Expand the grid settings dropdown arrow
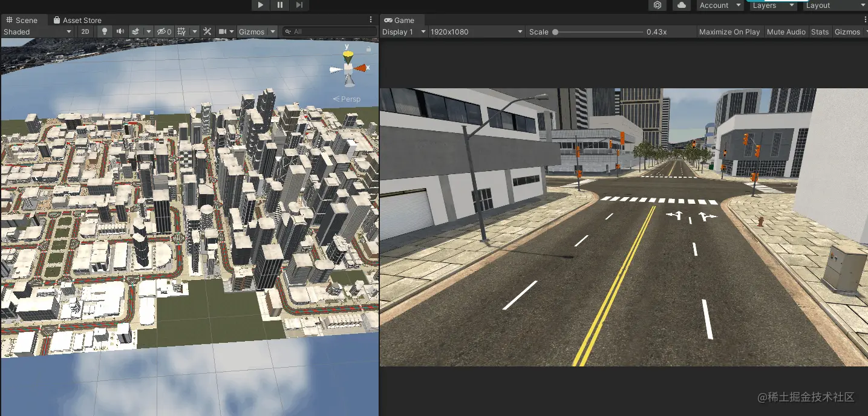Viewport: 868px width, 416px height. click(x=195, y=31)
